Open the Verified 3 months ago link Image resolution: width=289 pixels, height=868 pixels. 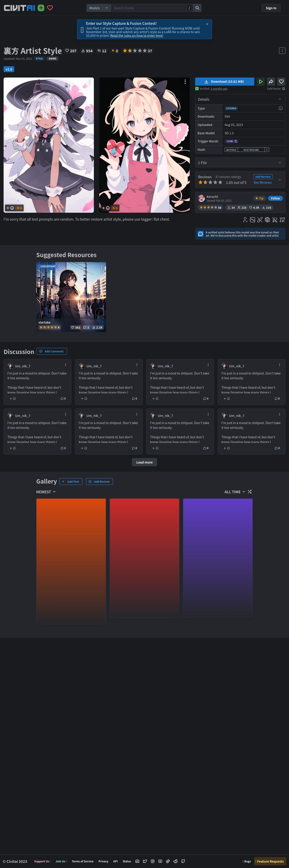click(219, 89)
